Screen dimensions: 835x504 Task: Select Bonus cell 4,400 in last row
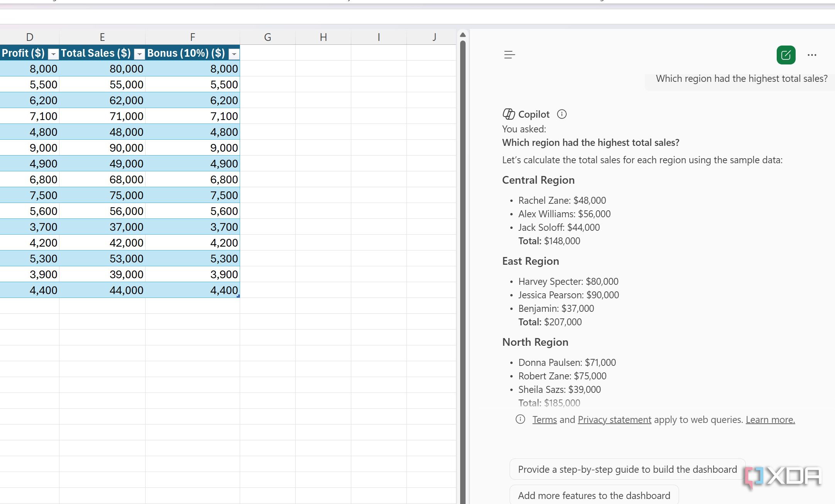coord(193,290)
